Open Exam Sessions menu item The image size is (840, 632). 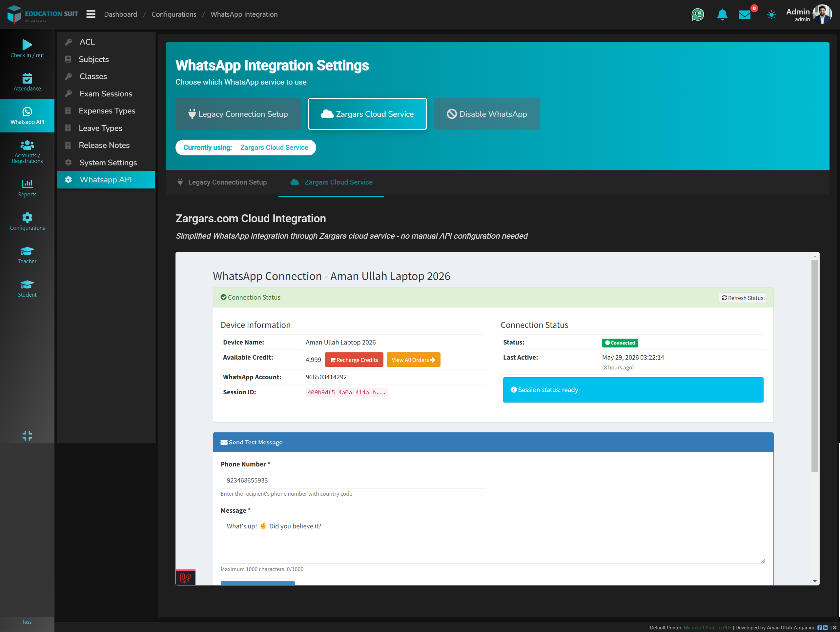click(106, 94)
